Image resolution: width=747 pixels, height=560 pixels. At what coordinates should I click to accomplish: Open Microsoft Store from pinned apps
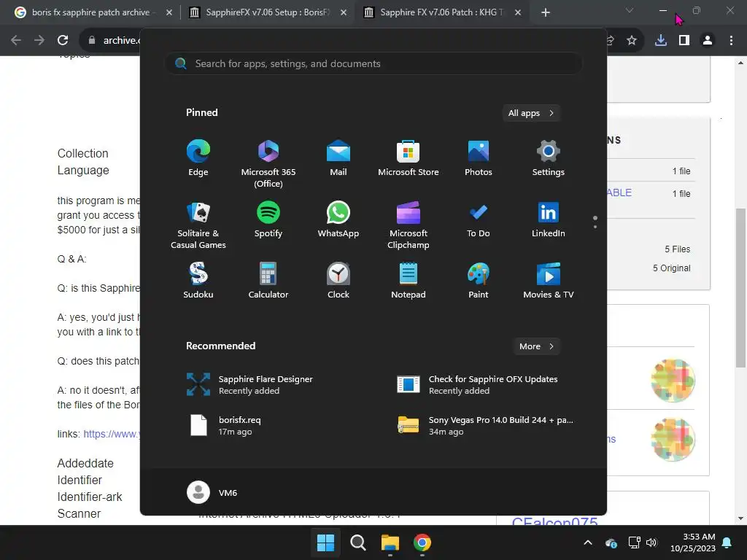(409, 158)
